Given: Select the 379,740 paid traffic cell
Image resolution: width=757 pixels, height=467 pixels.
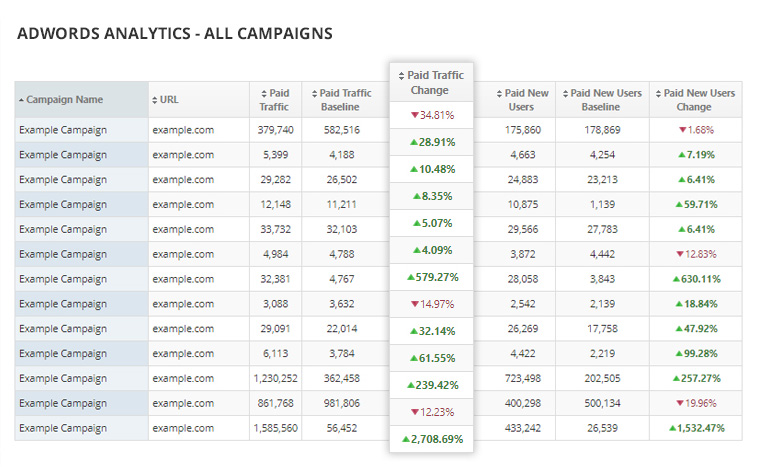Looking at the screenshot, I should (275, 130).
